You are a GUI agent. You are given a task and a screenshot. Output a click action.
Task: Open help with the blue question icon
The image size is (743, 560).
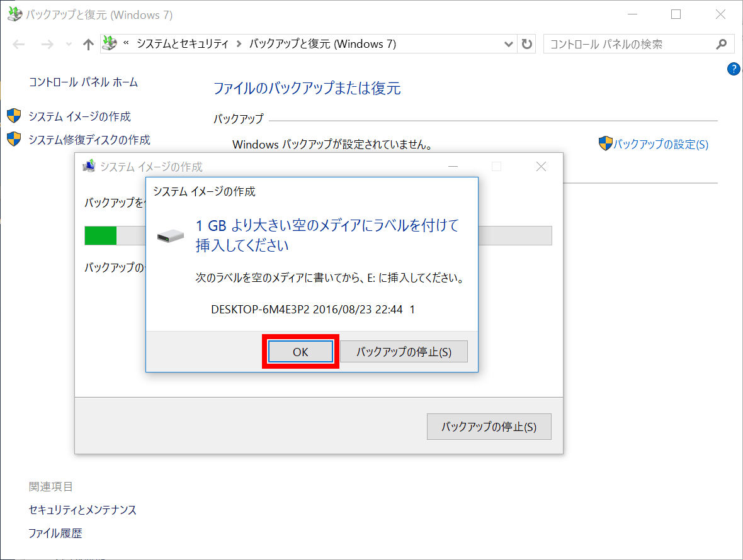(x=734, y=69)
